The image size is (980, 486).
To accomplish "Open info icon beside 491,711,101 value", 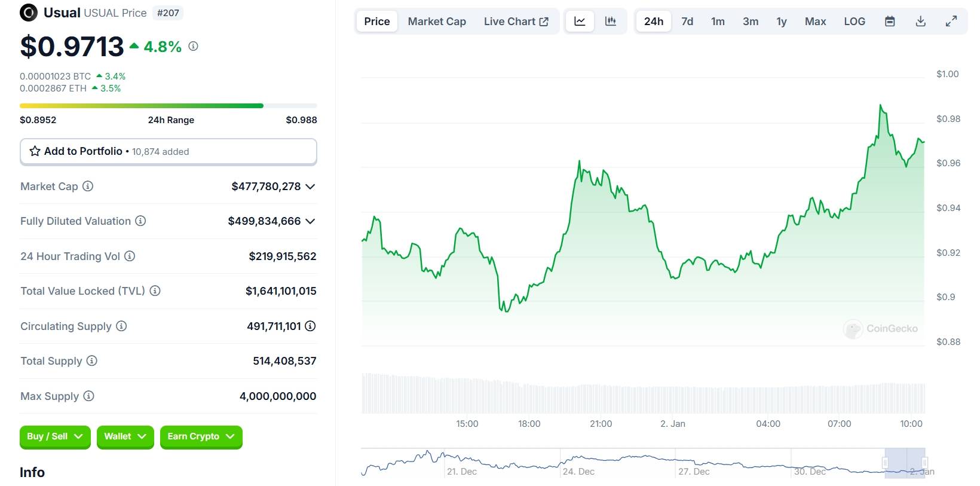I will pos(310,326).
